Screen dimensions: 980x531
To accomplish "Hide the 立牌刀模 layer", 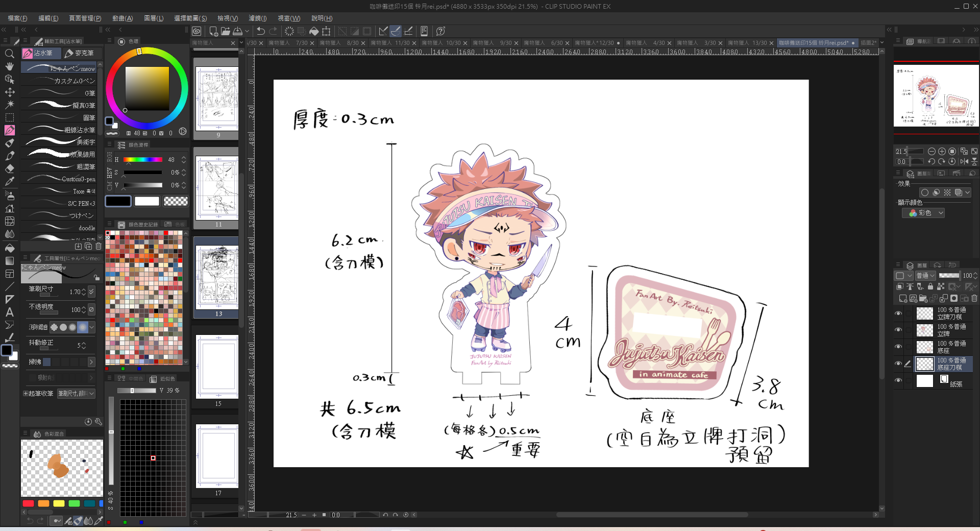I will [x=898, y=313].
